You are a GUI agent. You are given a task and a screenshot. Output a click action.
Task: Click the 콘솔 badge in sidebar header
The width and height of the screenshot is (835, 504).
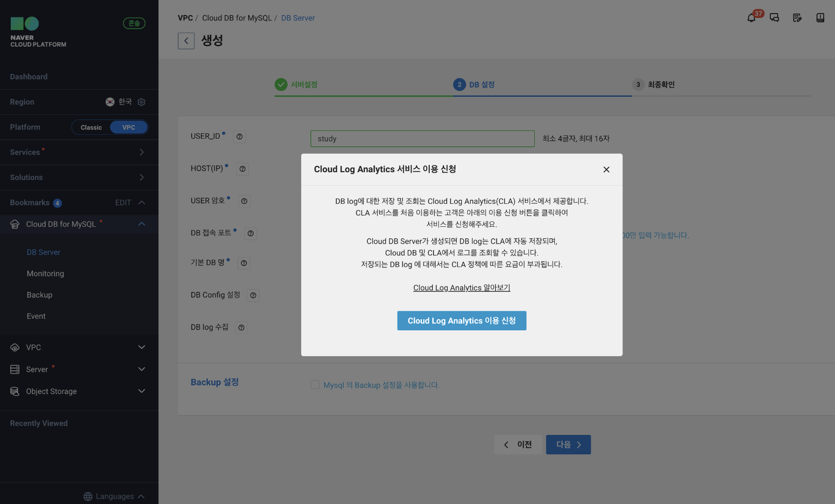tap(134, 23)
